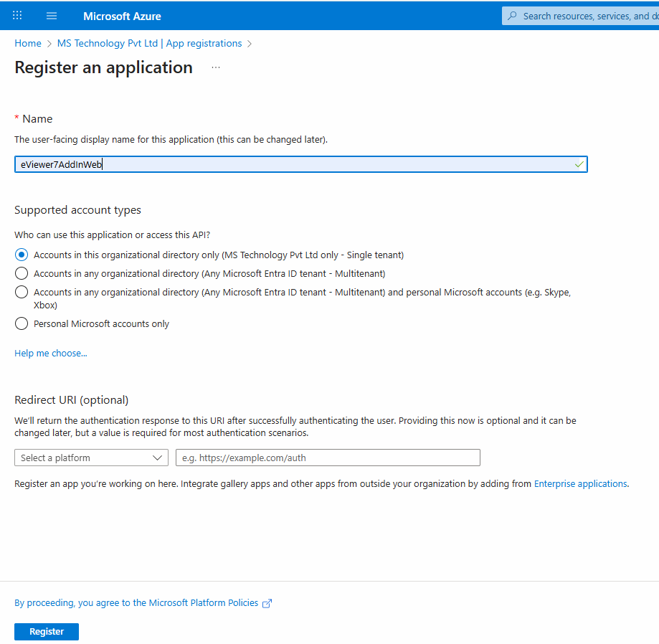The image size is (659, 644).
Task: Open the Azure app launcher waffle icon
Action: (x=16, y=15)
